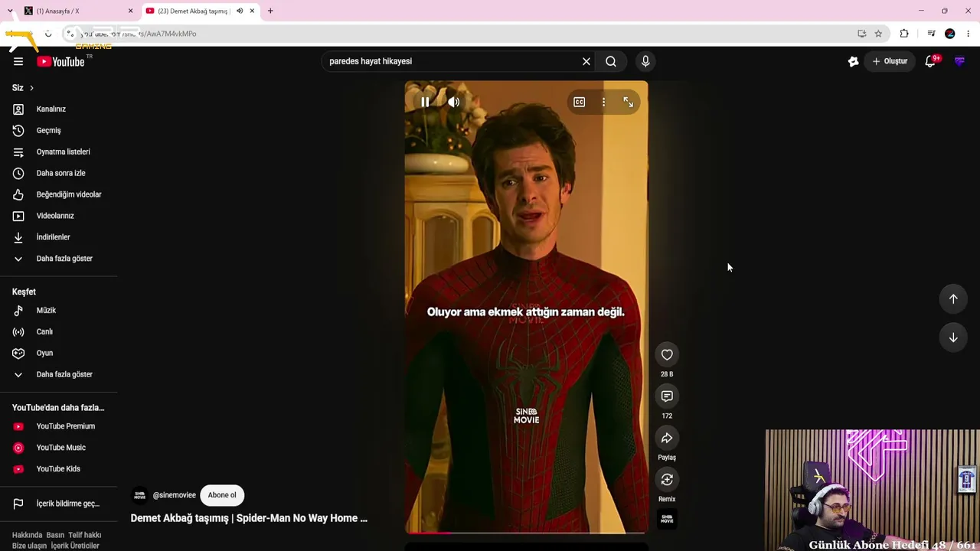This screenshot has height=551, width=980.
Task: Open the Demet Akbağ taşımış video title
Action: 249,518
